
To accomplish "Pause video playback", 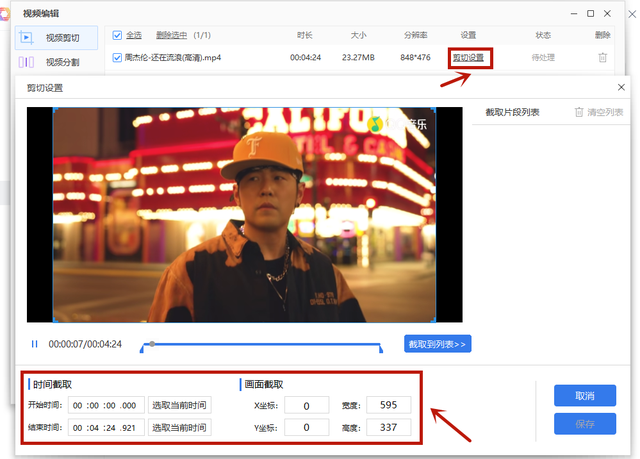I will (35, 344).
